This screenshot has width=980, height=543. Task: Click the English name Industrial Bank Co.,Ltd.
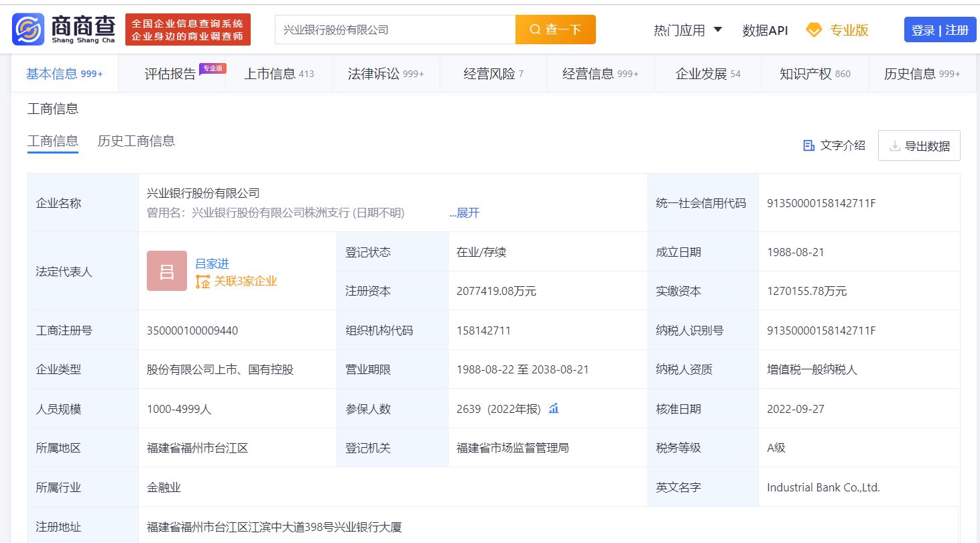(x=823, y=487)
